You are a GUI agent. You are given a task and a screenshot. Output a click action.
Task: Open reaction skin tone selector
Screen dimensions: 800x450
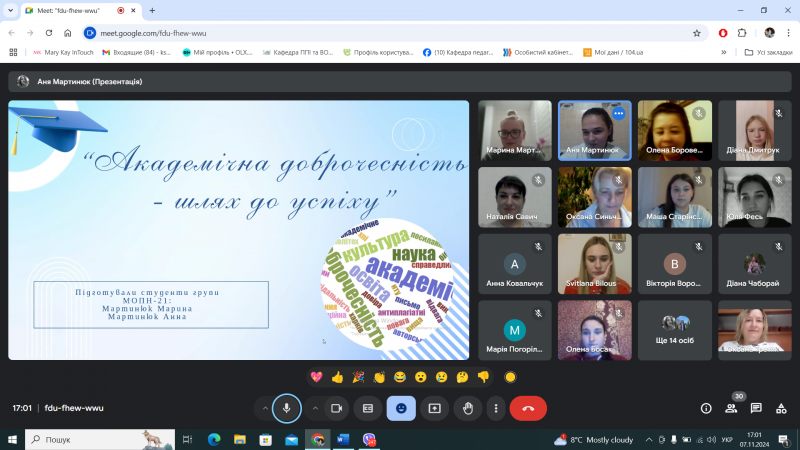tap(510, 377)
